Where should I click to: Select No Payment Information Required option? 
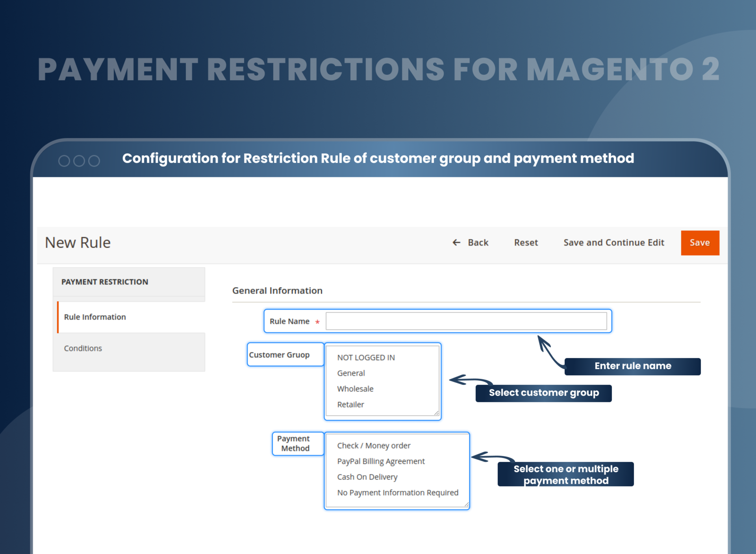tap(398, 492)
